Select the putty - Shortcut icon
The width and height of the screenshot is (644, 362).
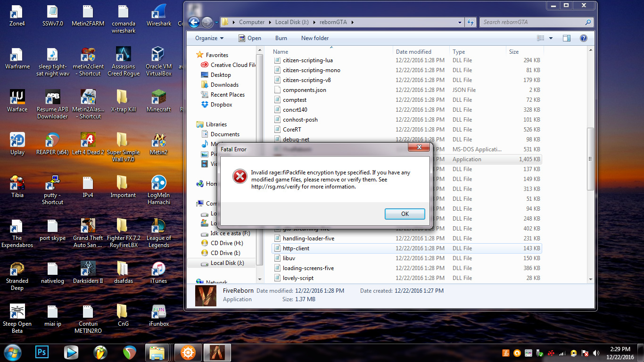(52, 190)
